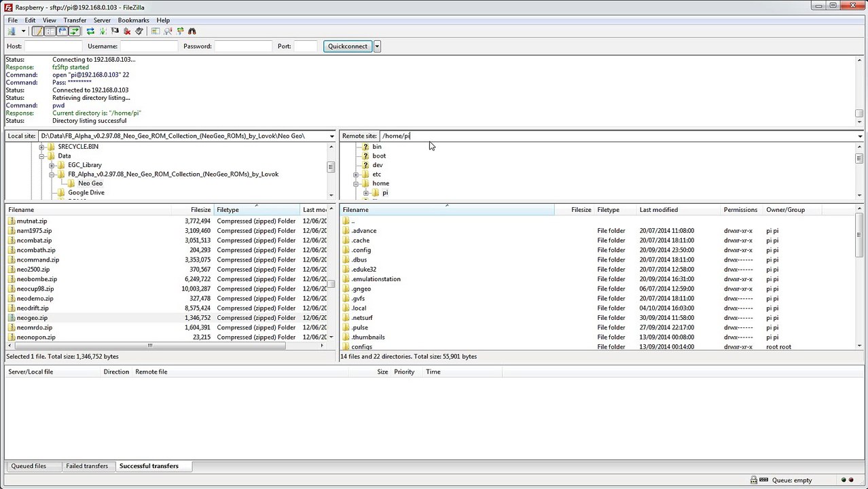The width and height of the screenshot is (868, 489).
Task: Open the Transfer menu
Action: click(x=75, y=20)
